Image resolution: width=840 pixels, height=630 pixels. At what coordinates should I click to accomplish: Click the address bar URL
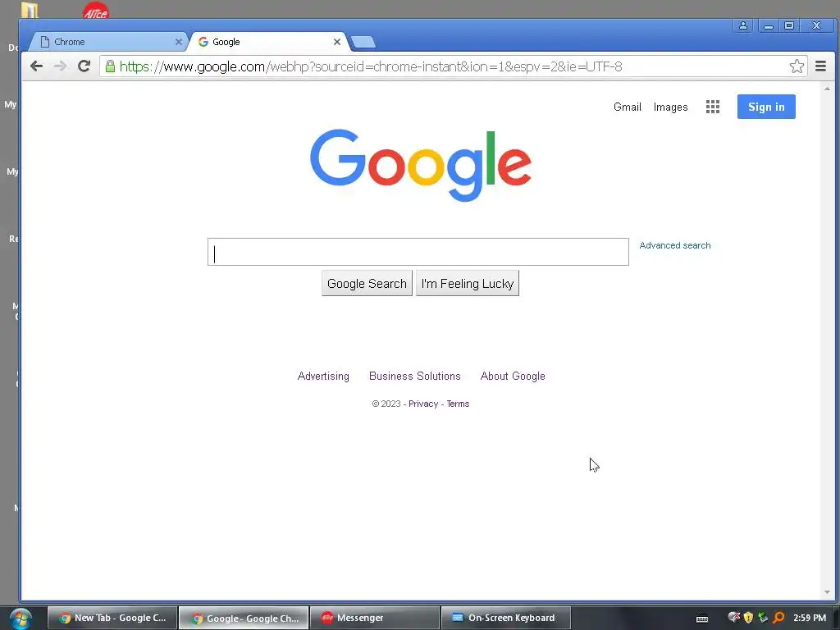(x=371, y=66)
